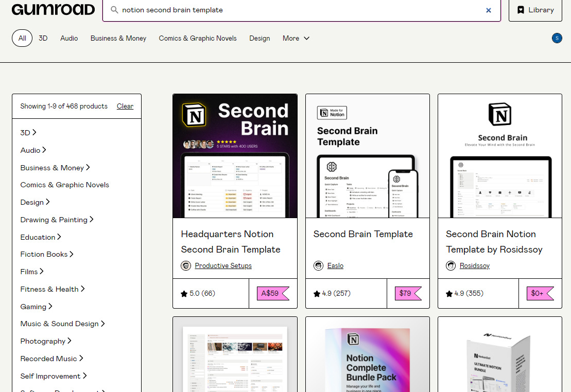Switch to the Audio category tab

[69, 38]
